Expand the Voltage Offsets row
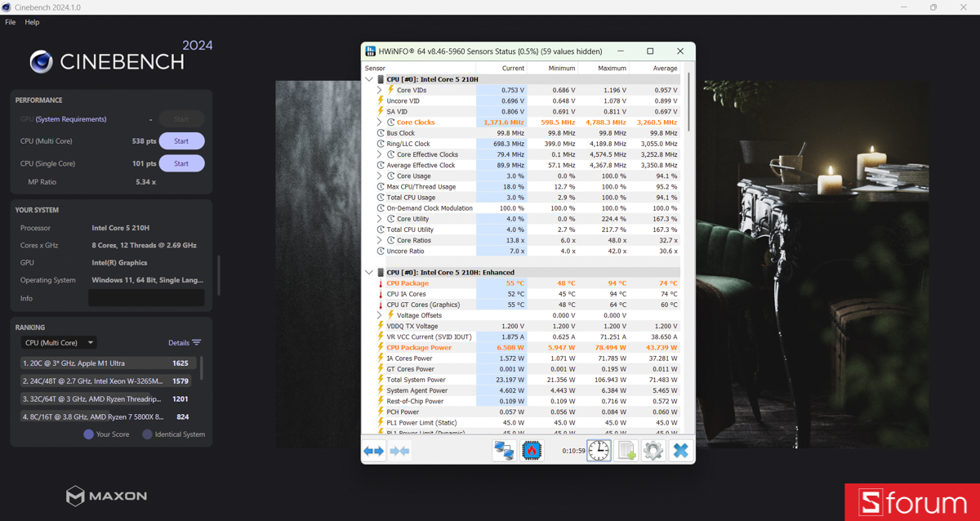 (x=380, y=315)
